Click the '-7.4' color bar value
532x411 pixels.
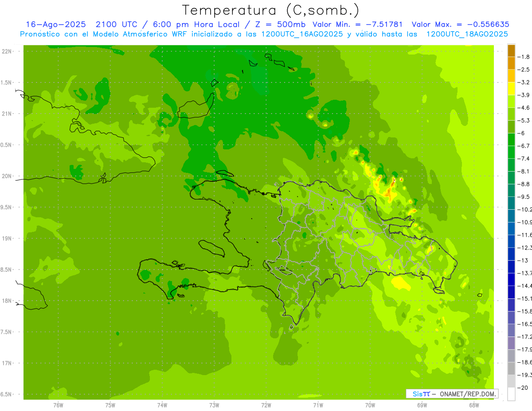tap(523, 159)
